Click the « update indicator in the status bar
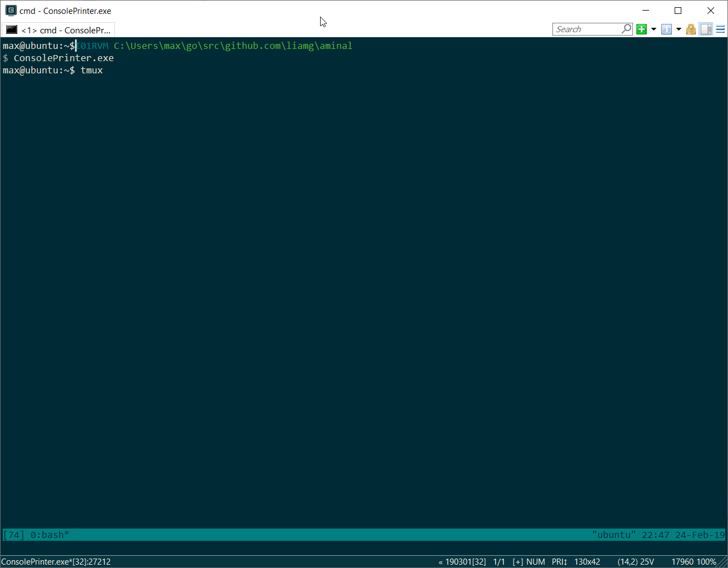This screenshot has width=728, height=568. [x=440, y=562]
